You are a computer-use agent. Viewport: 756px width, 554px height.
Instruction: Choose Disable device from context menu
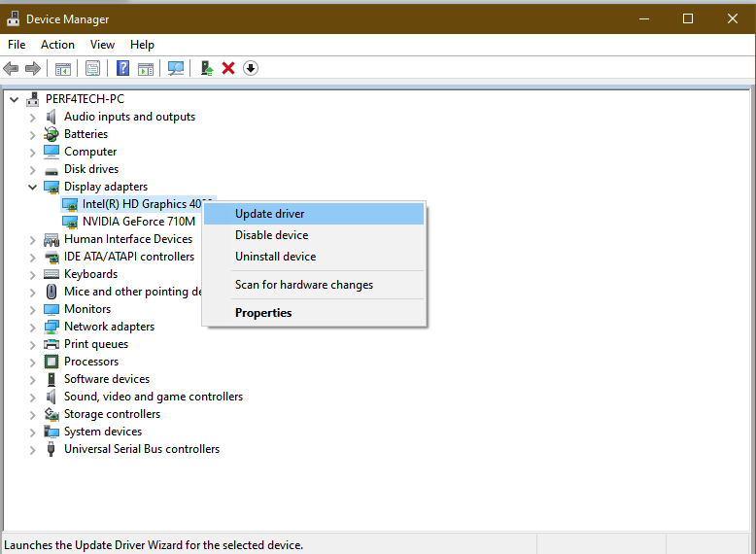coord(314,235)
